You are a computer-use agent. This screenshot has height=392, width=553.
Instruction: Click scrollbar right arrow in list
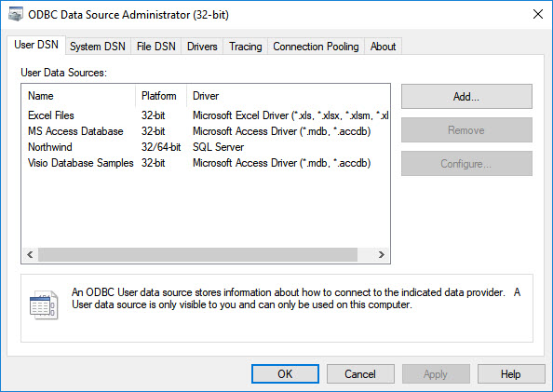click(x=382, y=254)
